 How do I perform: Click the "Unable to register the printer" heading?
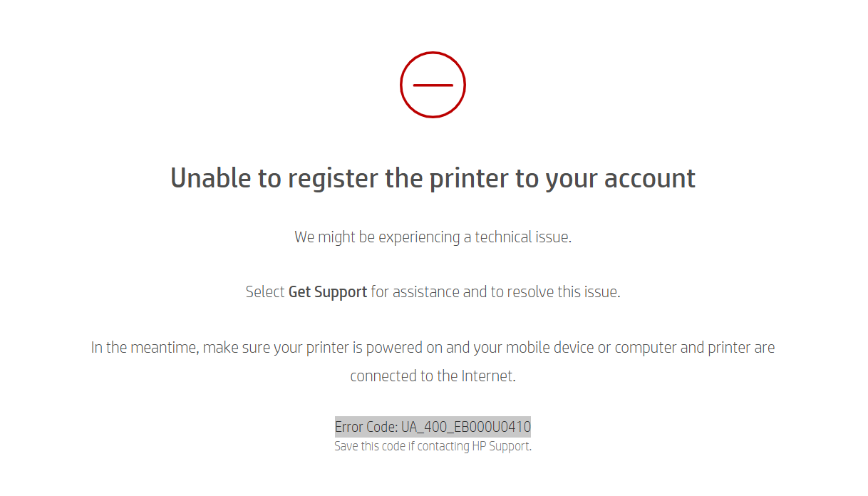[x=433, y=178]
